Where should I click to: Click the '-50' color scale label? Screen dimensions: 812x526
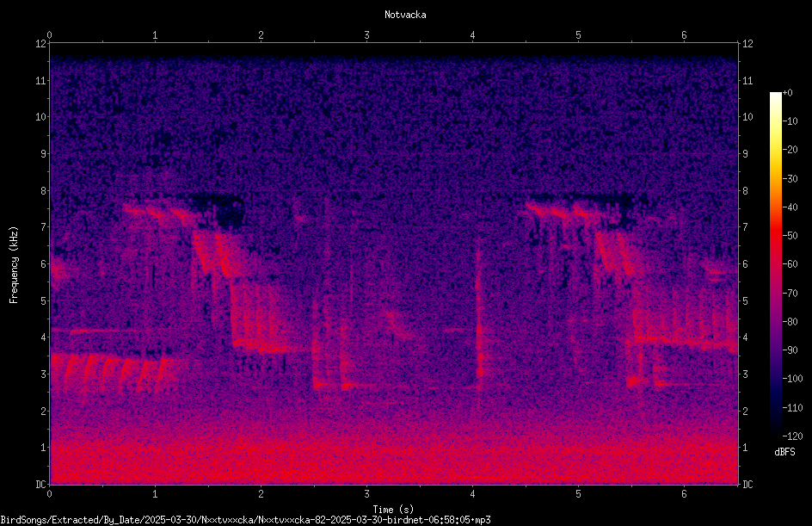coord(790,236)
